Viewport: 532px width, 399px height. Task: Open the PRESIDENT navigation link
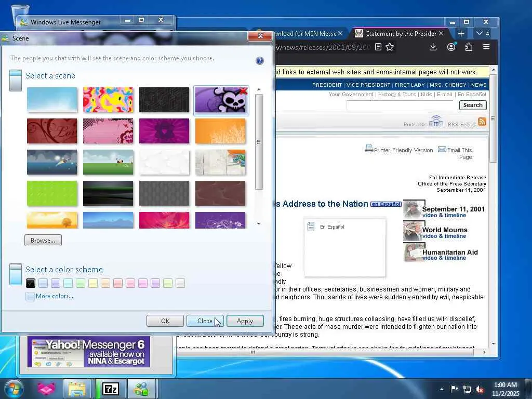[327, 85]
